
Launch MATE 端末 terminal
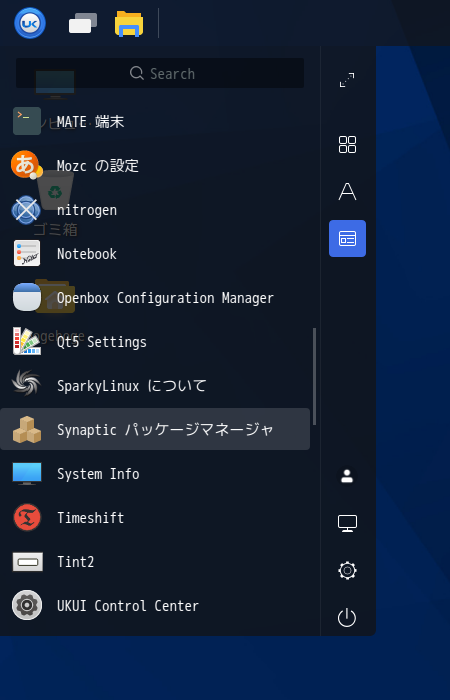point(155,121)
